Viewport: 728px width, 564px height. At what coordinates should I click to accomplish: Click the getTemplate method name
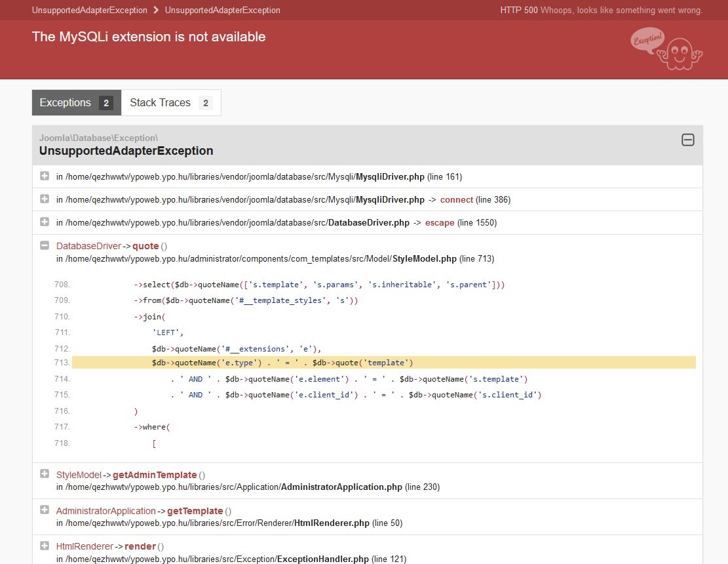click(195, 511)
